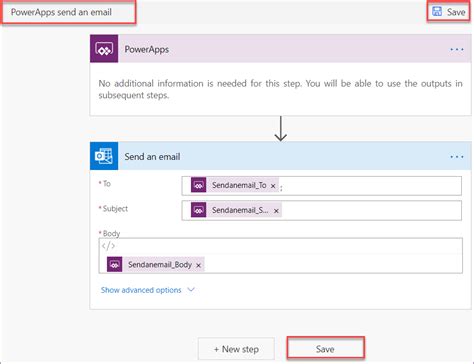Click the Sendanemail_S... subject token icon

(199, 210)
